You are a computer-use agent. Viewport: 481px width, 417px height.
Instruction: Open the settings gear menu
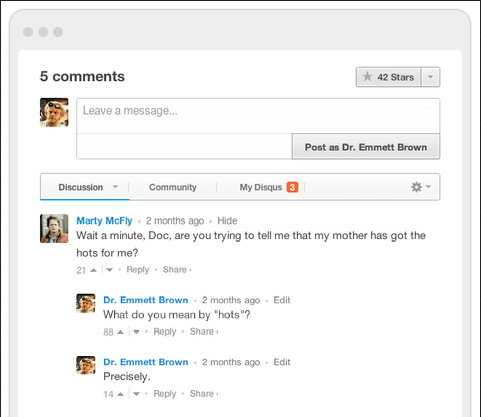[421, 187]
